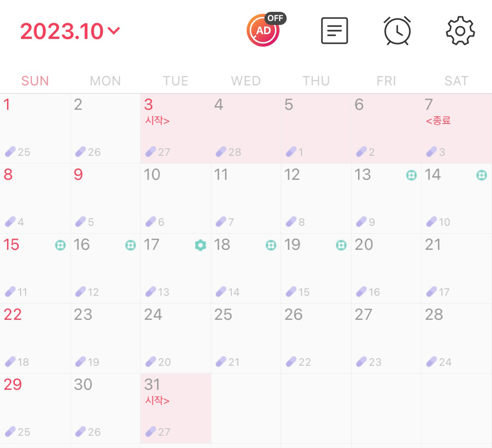Tap the 시작> label on October 31
Viewport: 492px width, 448px height.
(157, 400)
